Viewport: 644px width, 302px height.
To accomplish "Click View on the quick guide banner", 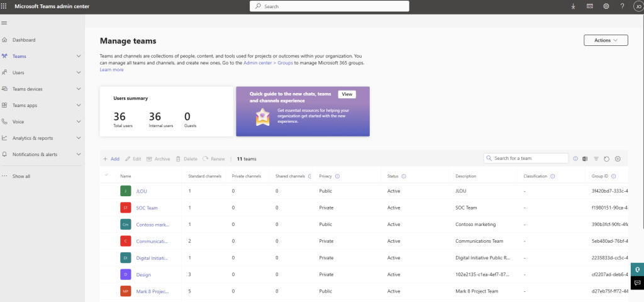I will pos(347,94).
